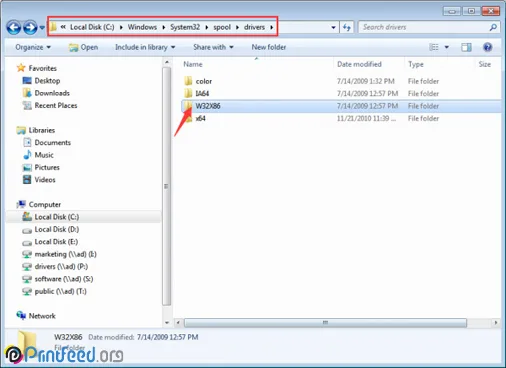Open Desktop in Favorites
506x368 pixels.
coord(47,81)
